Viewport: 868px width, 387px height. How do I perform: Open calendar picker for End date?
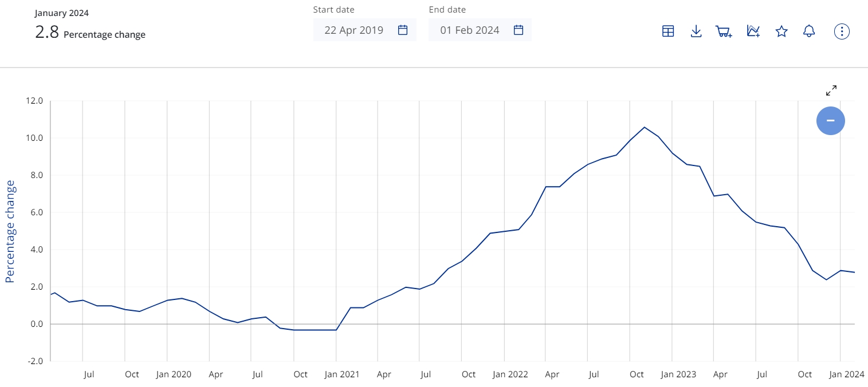click(519, 30)
